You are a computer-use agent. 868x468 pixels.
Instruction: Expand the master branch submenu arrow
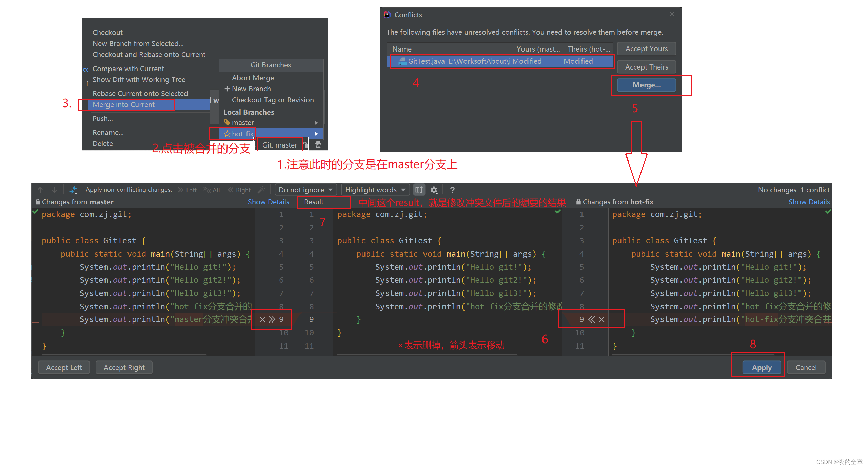click(x=316, y=122)
